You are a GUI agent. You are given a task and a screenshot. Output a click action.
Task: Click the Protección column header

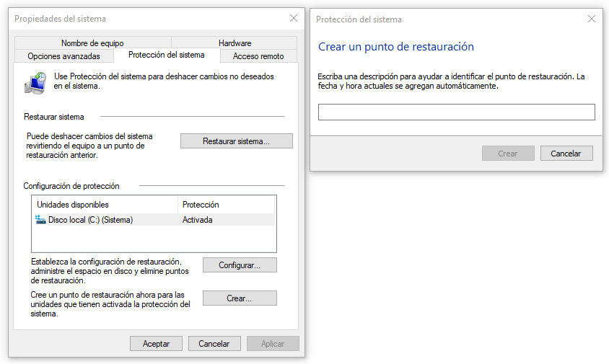(225, 205)
